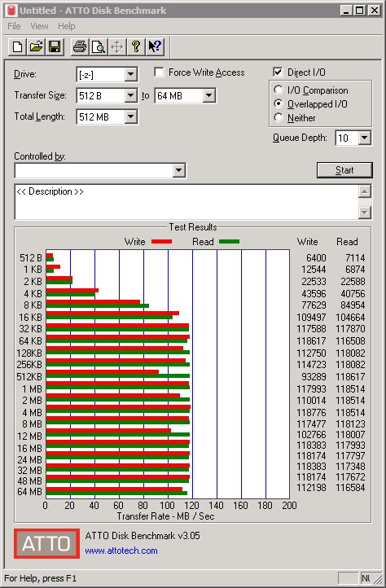Save results with the floppy disk icon

(55, 47)
